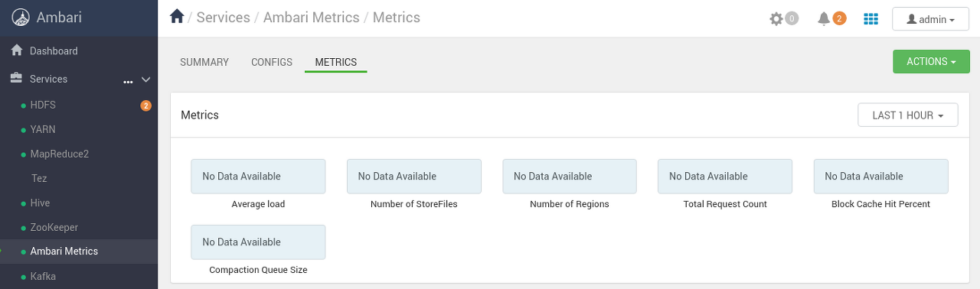Open the green Actions dropdown
Screen dimensions: 980x289
point(931,62)
